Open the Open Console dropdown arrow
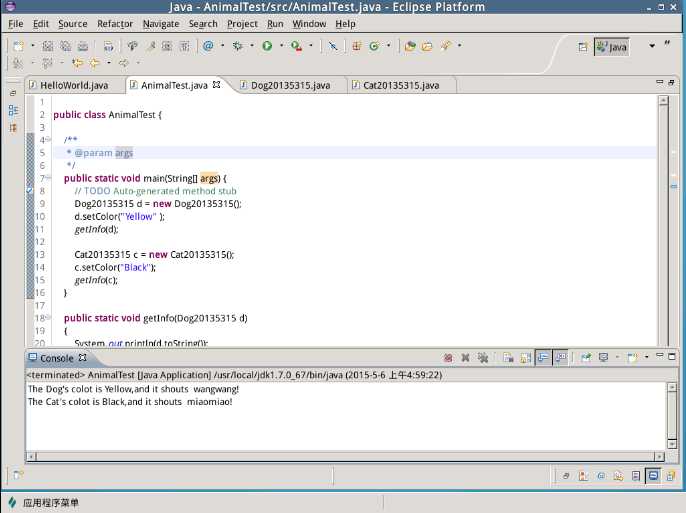The image size is (686, 513). click(646, 357)
